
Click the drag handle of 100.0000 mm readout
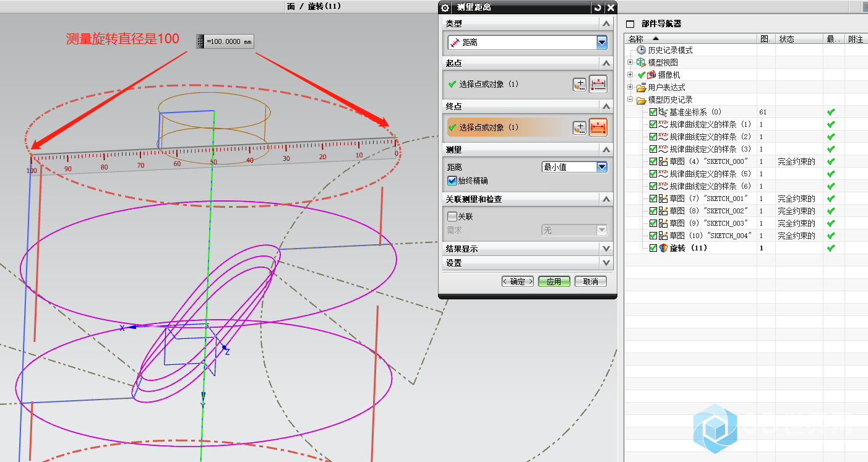pyautogui.click(x=200, y=41)
